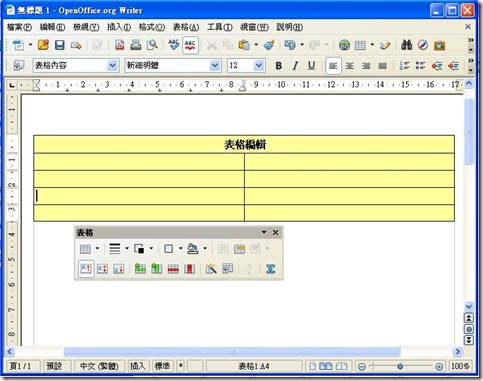Screen dimensions: 483x381
Task: Open the 編輯 (Edit) menu
Action: click(x=52, y=27)
